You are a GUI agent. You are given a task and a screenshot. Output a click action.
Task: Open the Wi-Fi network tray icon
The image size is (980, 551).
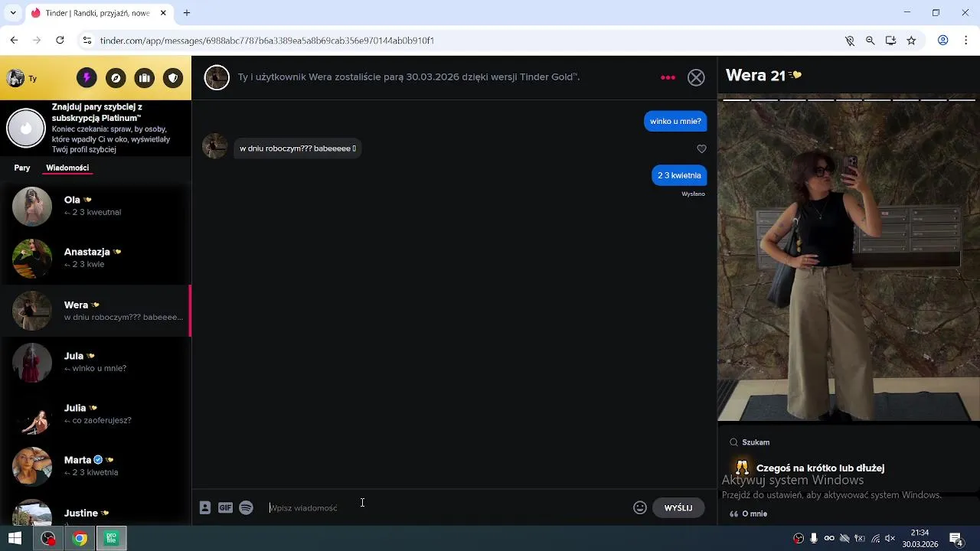875,539
